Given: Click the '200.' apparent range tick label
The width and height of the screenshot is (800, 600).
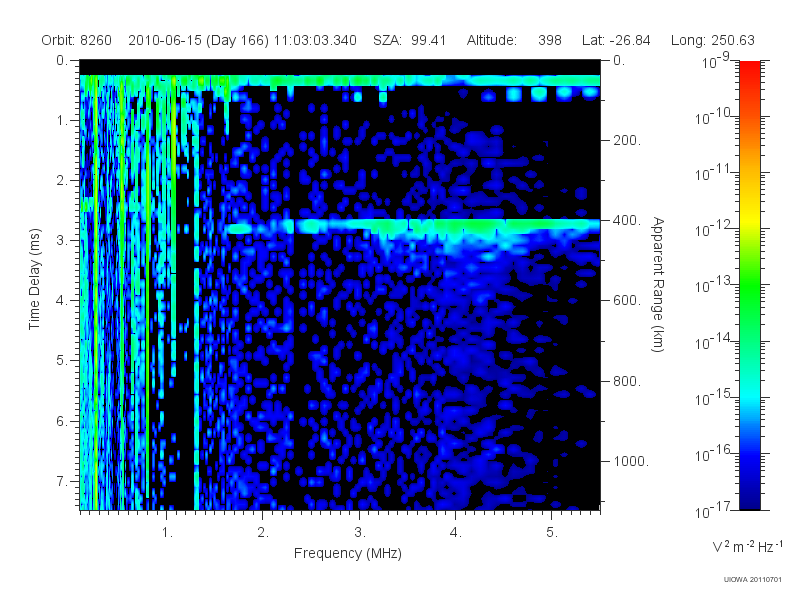Looking at the screenshot, I should click(x=627, y=140).
